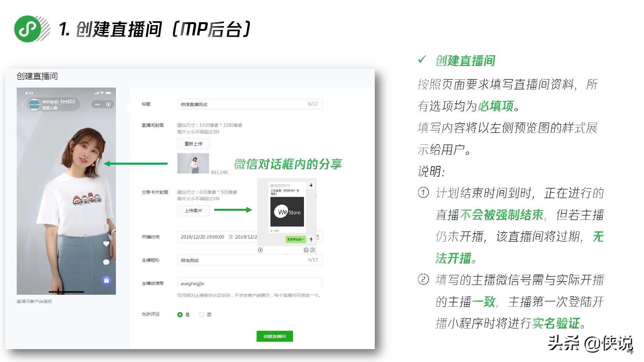Click the 直播间客户端模版 caption
This screenshot has width=644, height=362.
pos(34,302)
